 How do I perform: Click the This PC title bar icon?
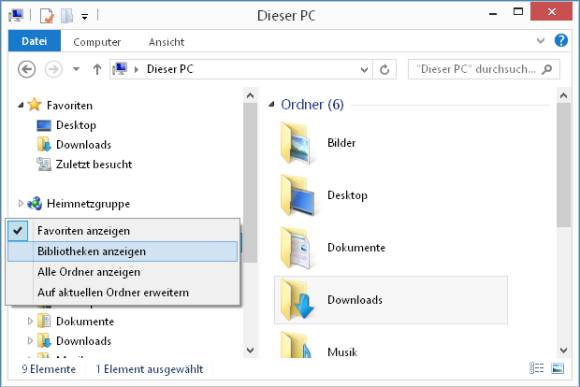(16, 16)
